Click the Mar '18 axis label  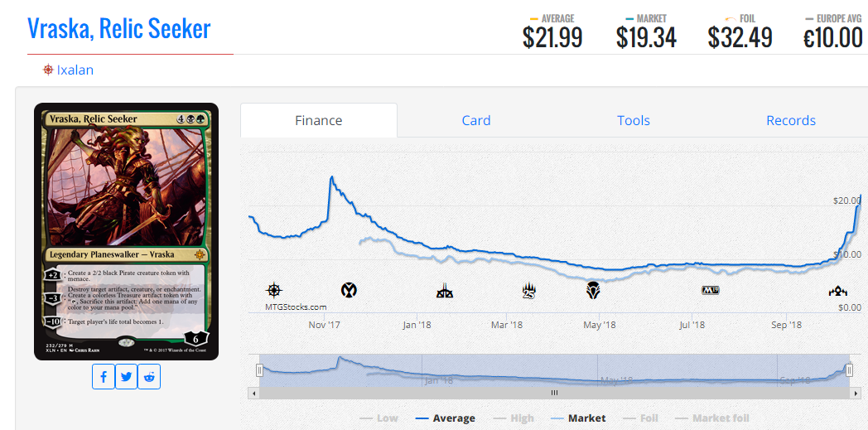507,325
